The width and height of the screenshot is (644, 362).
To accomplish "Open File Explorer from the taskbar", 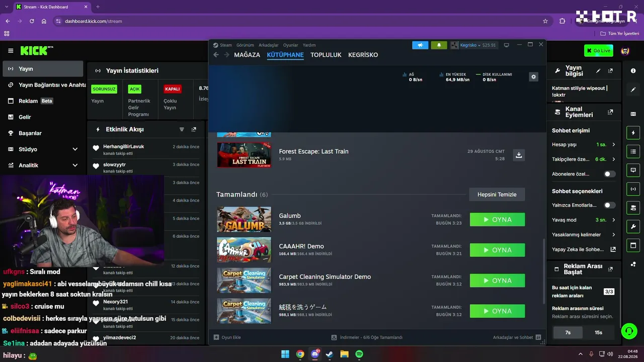I will tap(344, 354).
